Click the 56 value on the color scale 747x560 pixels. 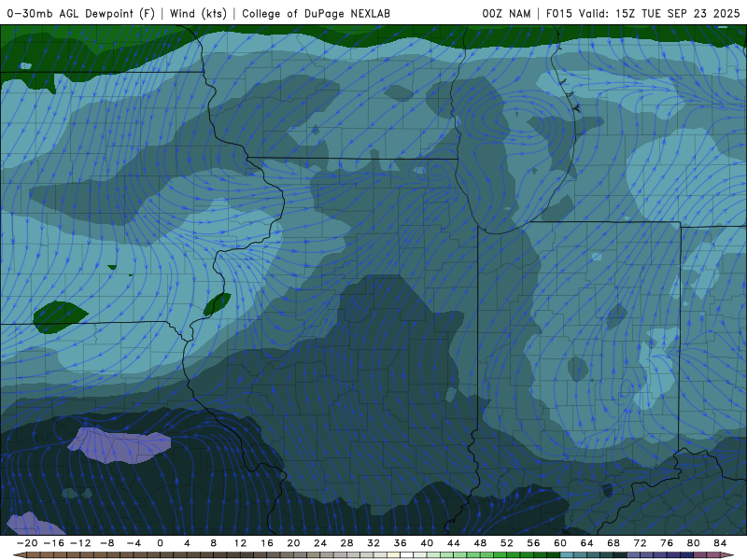[x=533, y=543]
